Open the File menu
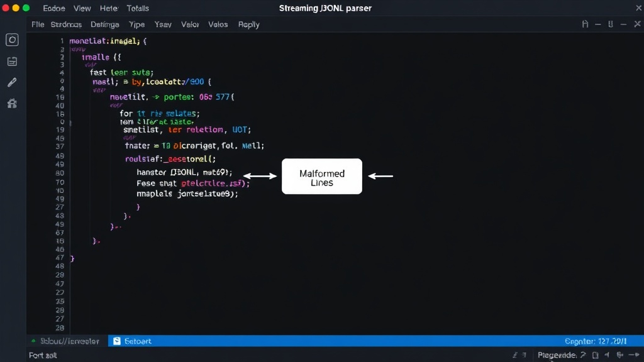Screen dimensions: 644x362 (x=38, y=25)
